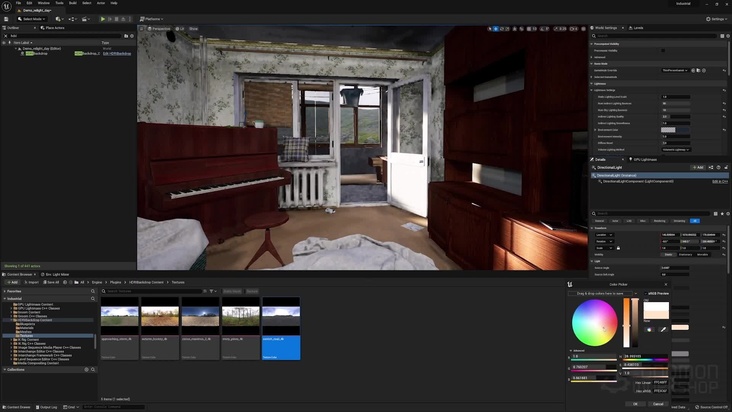This screenshot has height=412, width=732.
Task: Open the Window menu
Action: [x=43, y=3]
